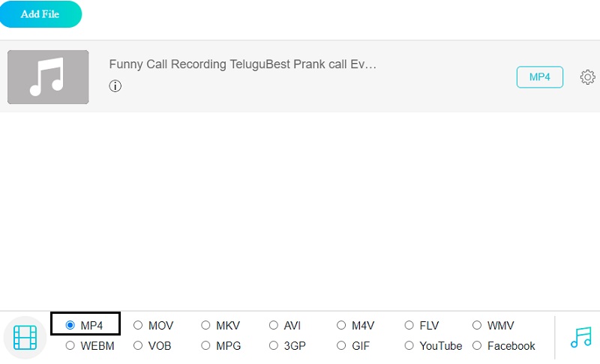
Task: Select the MP4 radio option
Action: click(x=70, y=325)
